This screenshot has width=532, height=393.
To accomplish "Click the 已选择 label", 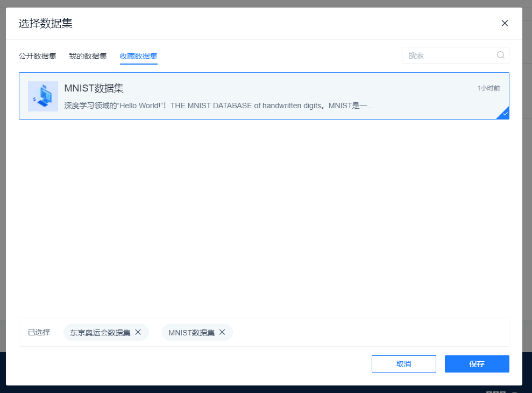I will pyautogui.click(x=39, y=332).
